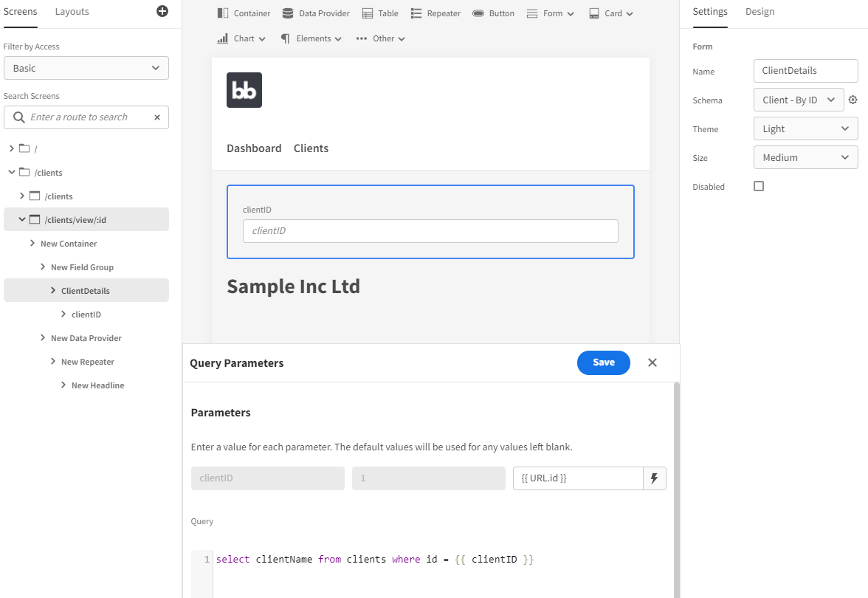
Task: Save the query parameters
Action: pyautogui.click(x=604, y=362)
